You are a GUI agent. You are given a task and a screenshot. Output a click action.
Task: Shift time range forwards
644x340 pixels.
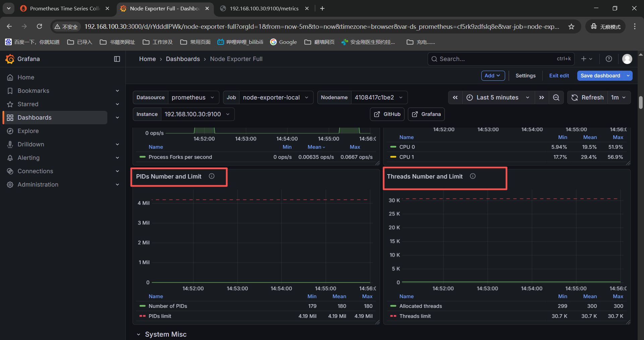[x=541, y=97]
